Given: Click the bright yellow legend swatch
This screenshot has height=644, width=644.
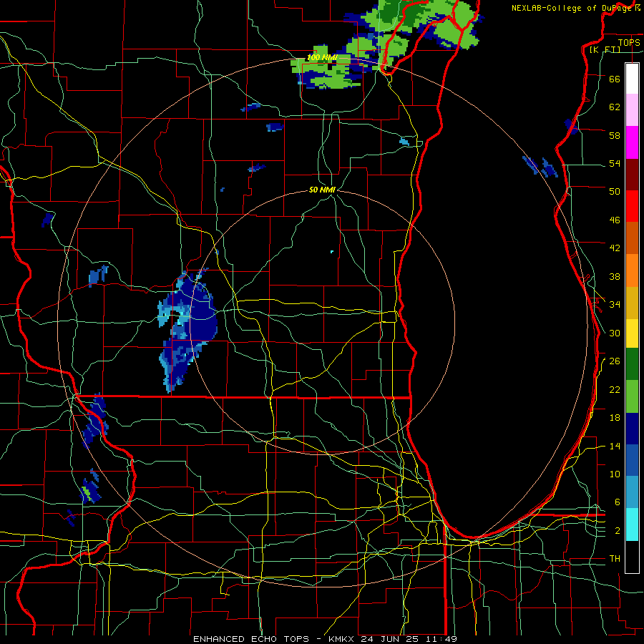Looking at the screenshot, I should coord(632,333).
